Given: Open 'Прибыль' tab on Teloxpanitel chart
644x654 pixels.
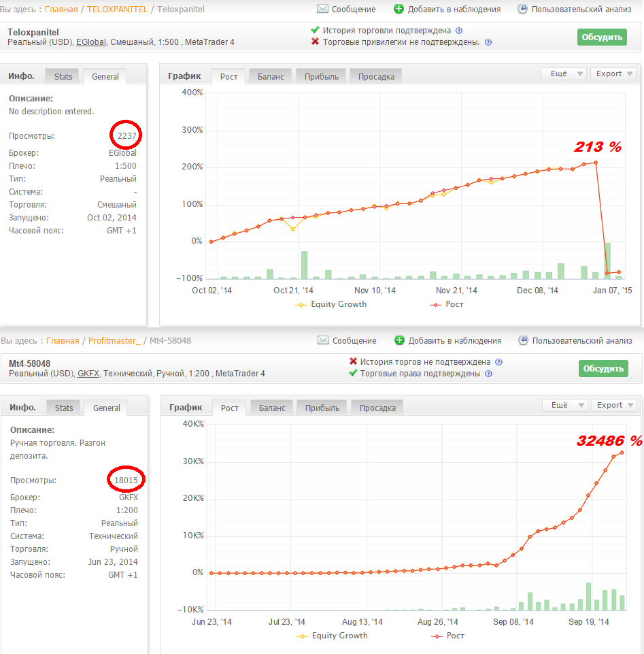Looking at the screenshot, I should (322, 76).
